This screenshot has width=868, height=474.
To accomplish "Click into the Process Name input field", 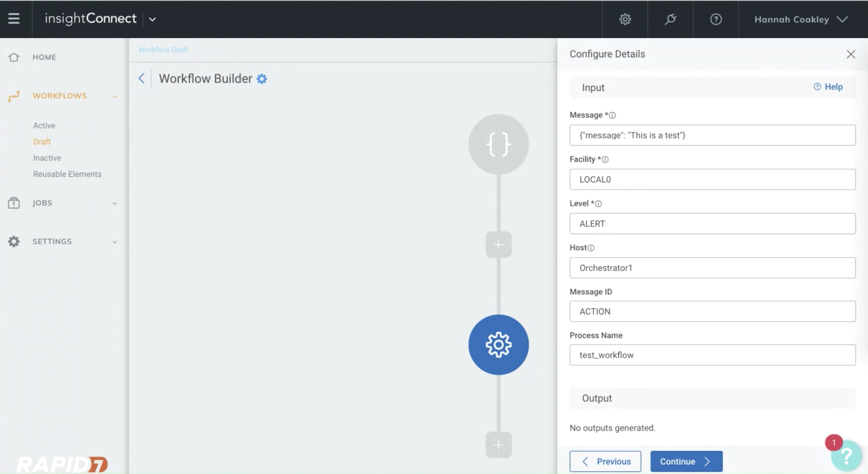I will click(712, 355).
